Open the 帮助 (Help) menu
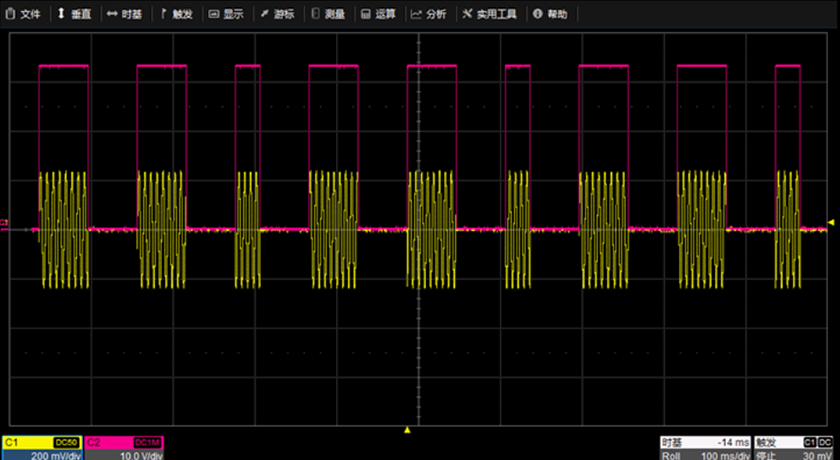Image resolution: width=840 pixels, height=460 pixels. coord(538,15)
